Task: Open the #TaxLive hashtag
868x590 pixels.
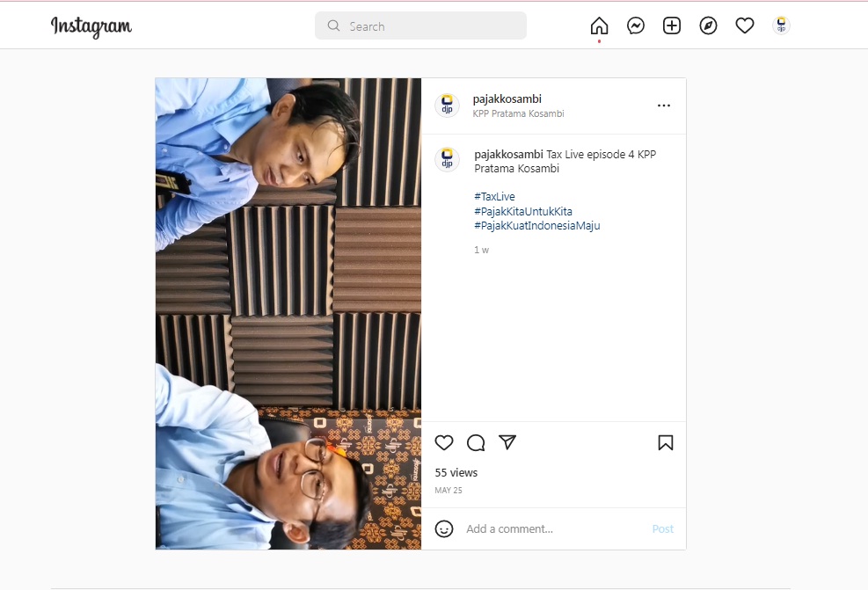Action: [x=494, y=197]
